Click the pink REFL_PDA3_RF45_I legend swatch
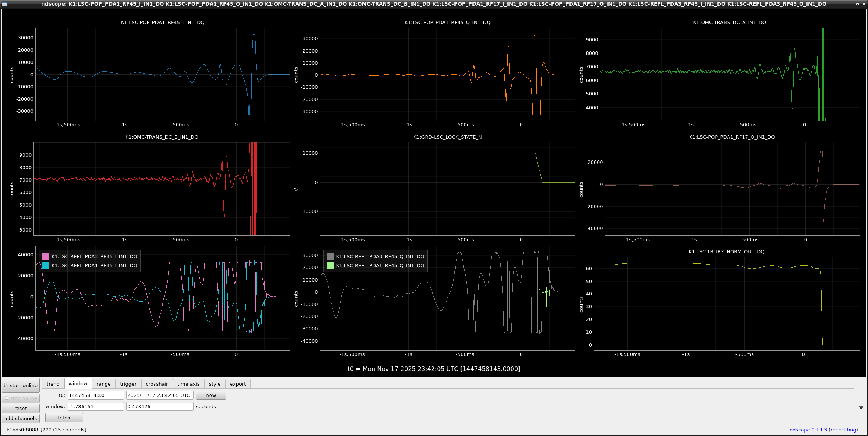This screenshot has height=436, width=868. (46, 256)
